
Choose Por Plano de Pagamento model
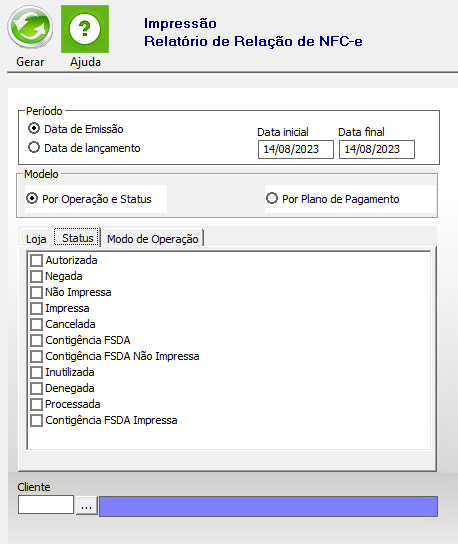tap(272, 198)
